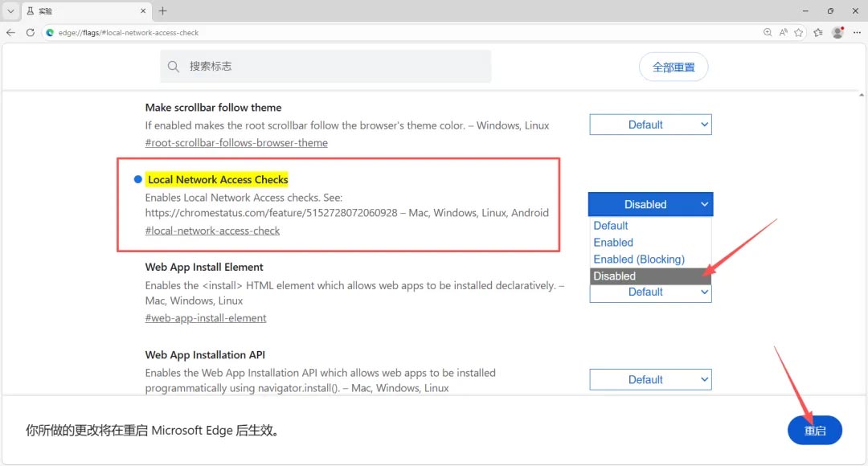This screenshot has height=466, width=868.
Task: Open the tab search chevron
Action: [x=10, y=10]
